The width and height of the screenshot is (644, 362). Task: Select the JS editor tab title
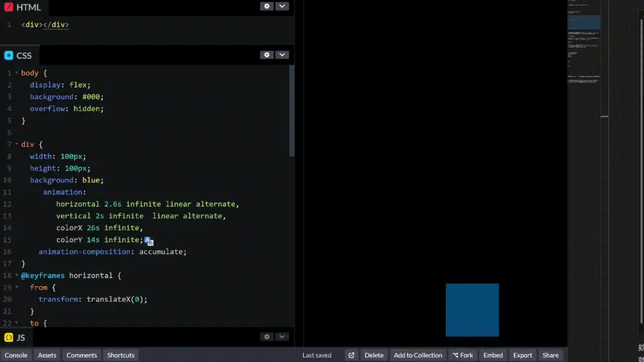[x=21, y=337]
